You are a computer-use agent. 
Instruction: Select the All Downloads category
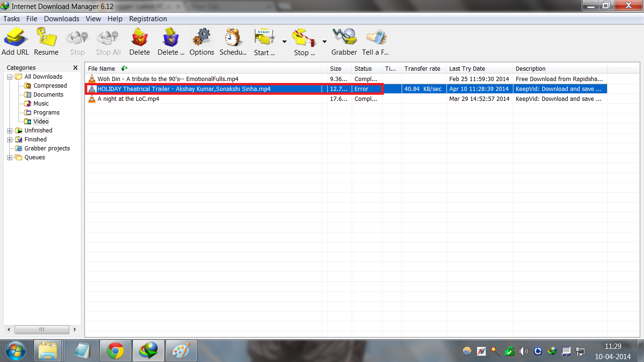coord(43,77)
